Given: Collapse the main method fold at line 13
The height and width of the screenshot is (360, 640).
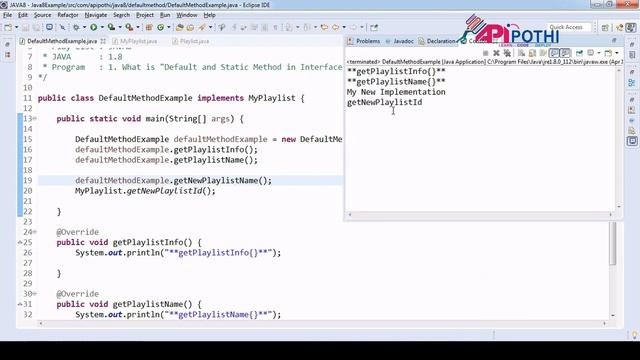Looking at the screenshot, I should click(x=35, y=119).
